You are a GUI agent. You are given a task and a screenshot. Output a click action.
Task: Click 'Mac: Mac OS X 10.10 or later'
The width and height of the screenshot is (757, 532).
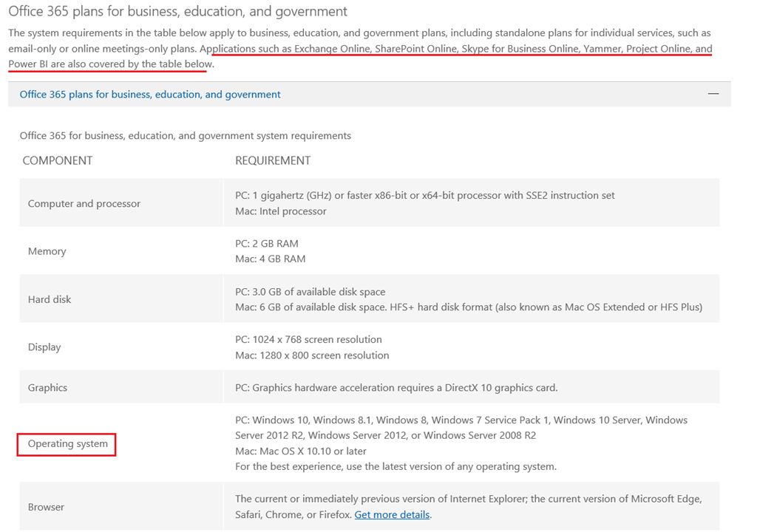301,451
